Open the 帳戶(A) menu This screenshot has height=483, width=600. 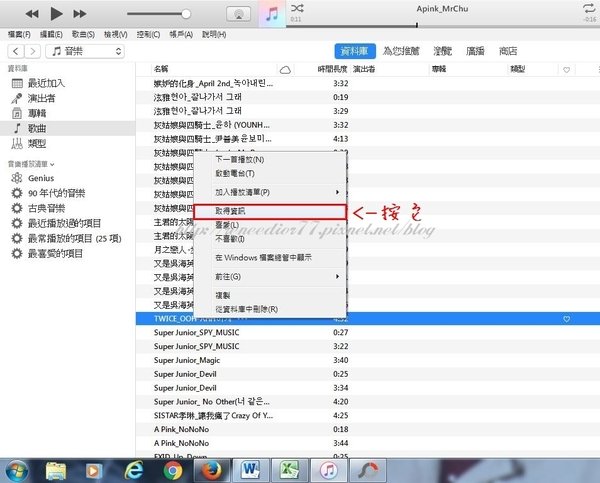click(181, 34)
